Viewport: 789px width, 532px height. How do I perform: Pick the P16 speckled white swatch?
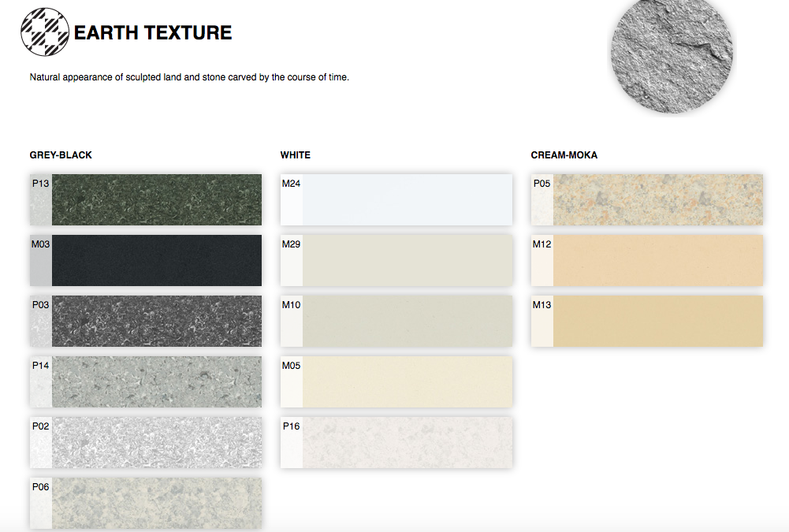(396, 442)
